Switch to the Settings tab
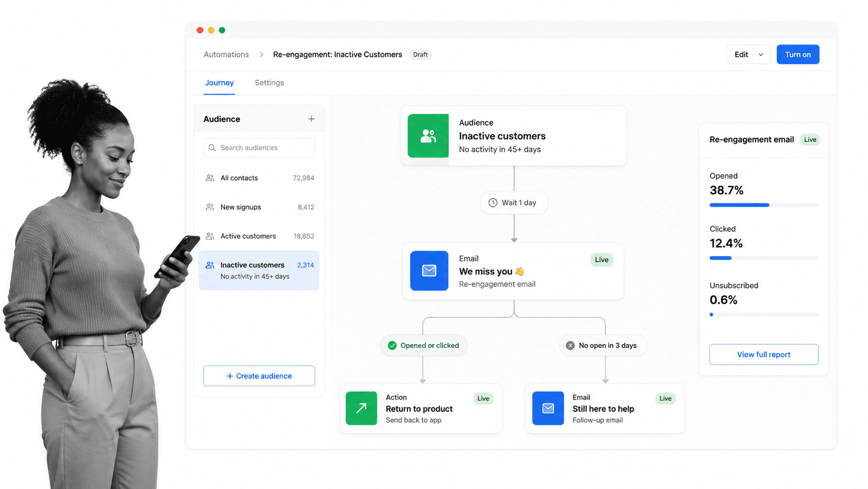Screen dimensions: 868x489 269,83
